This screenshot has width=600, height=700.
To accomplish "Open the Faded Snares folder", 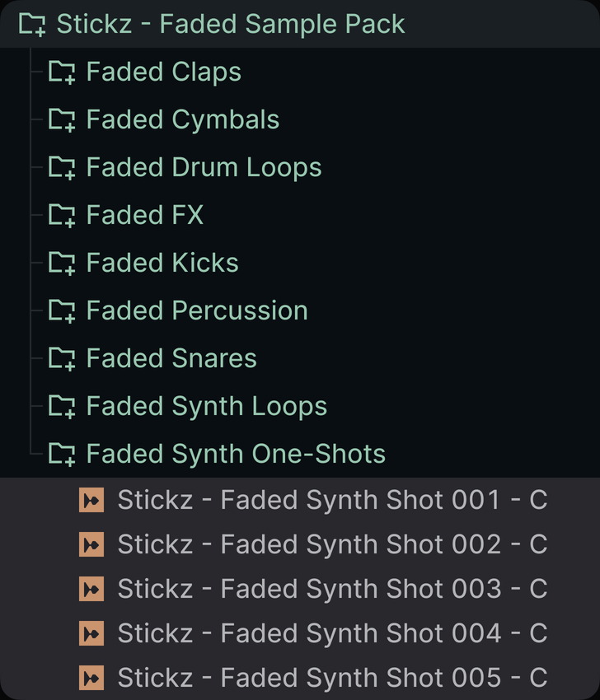I will (x=171, y=359).
